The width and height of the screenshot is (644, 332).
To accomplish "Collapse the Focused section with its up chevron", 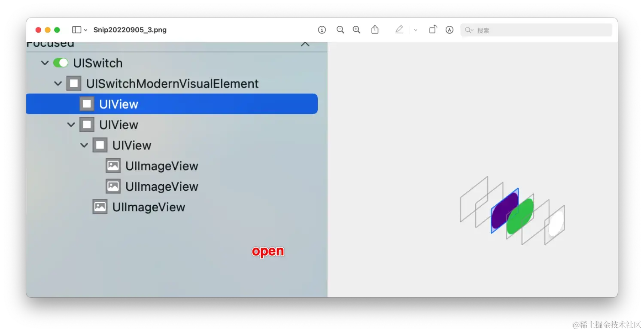I will click(x=305, y=44).
